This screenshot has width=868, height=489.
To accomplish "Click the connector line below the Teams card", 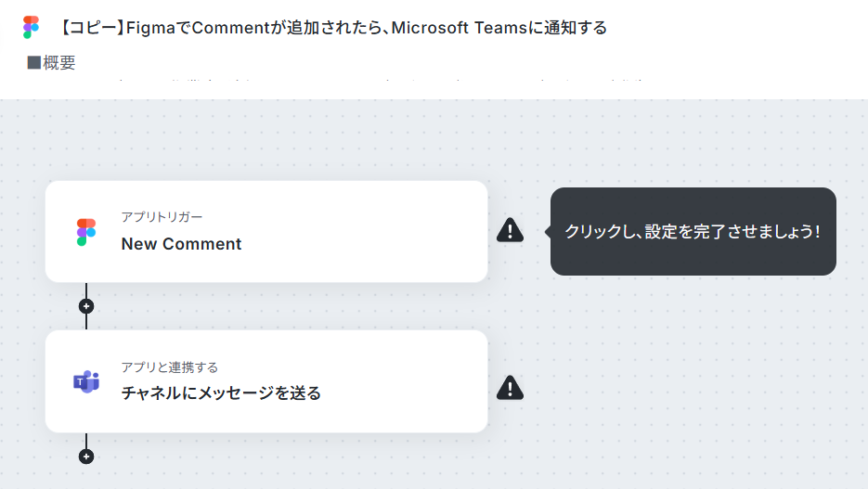I will pos(85,441).
